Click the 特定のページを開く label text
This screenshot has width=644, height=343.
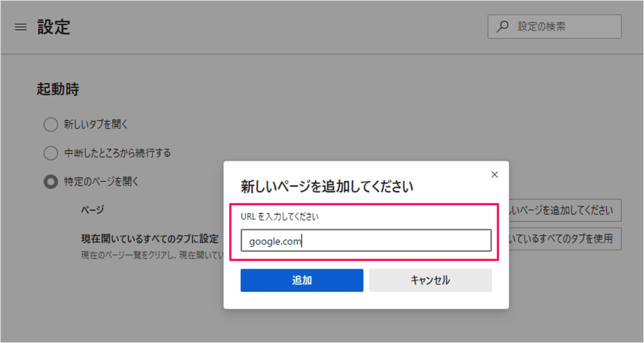(101, 182)
